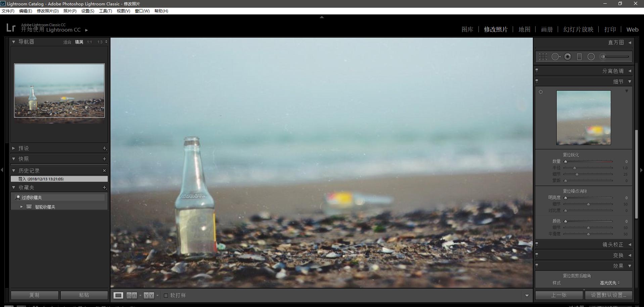Click the 粘贴 button

(x=84, y=295)
